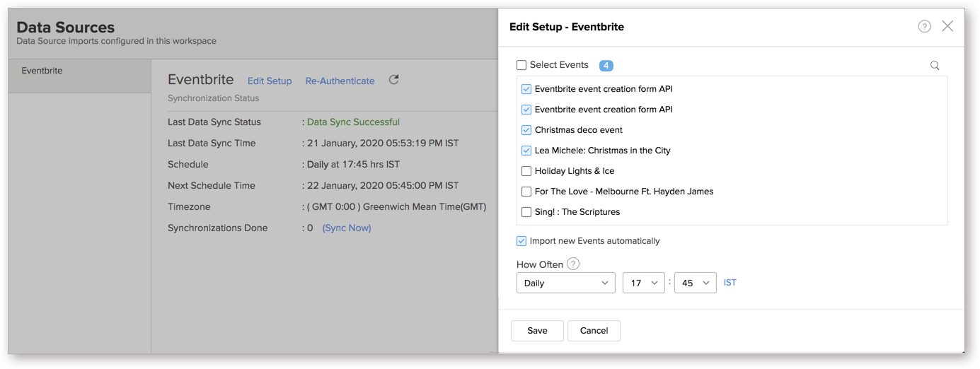Open the hour dropdown showing 17
Image resolution: width=980 pixels, height=369 pixels.
click(x=643, y=283)
